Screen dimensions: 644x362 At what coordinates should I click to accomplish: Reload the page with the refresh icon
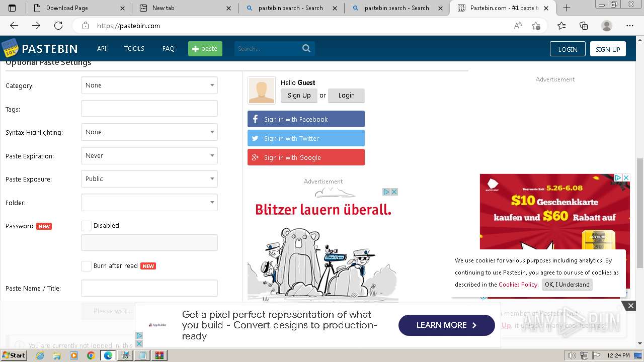click(58, 26)
